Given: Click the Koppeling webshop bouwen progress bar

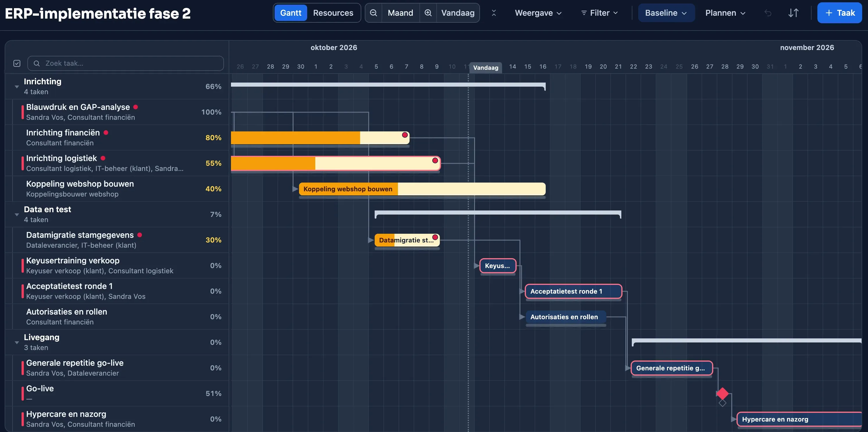Looking at the screenshot, I should [x=422, y=189].
